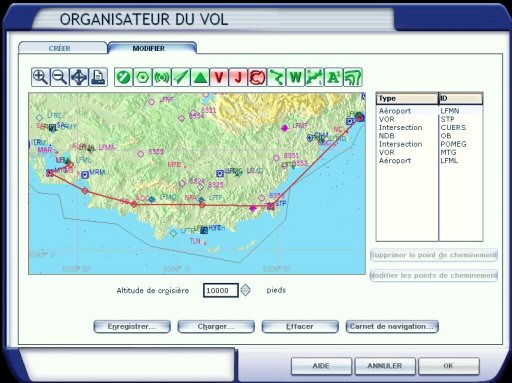Click NDB type in the OB row
The image size is (512, 383).
(x=386, y=136)
